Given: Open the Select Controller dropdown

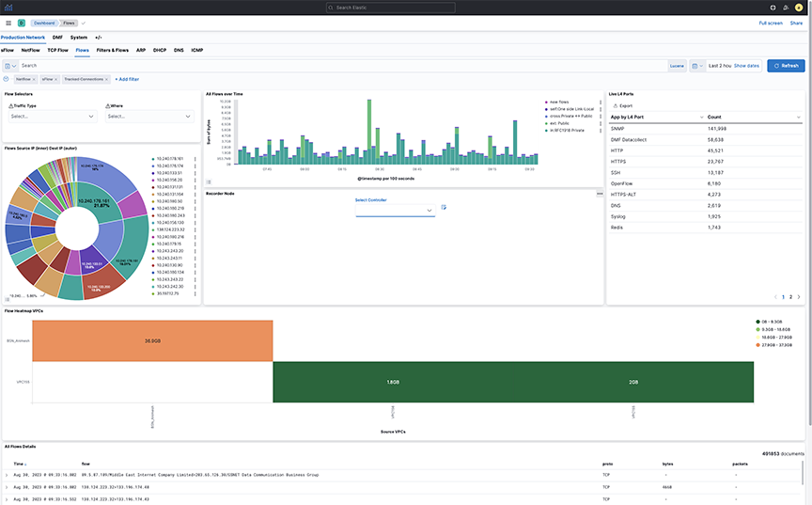Looking at the screenshot, I should [395, 210].
